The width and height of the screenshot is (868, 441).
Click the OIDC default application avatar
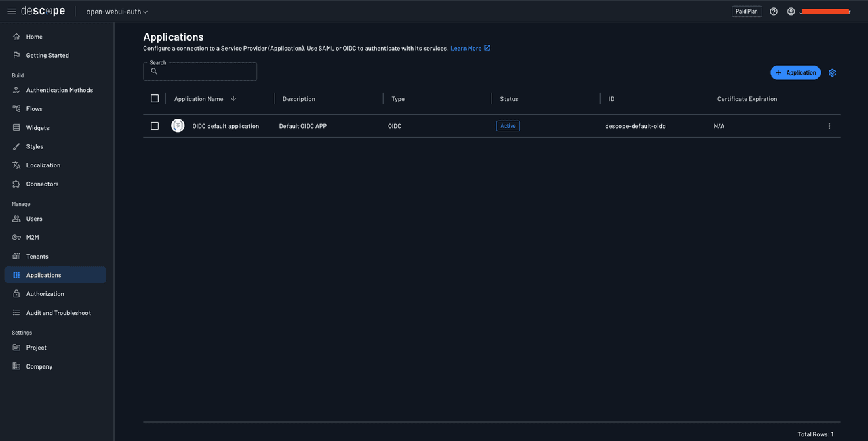(x=178, y=126)
